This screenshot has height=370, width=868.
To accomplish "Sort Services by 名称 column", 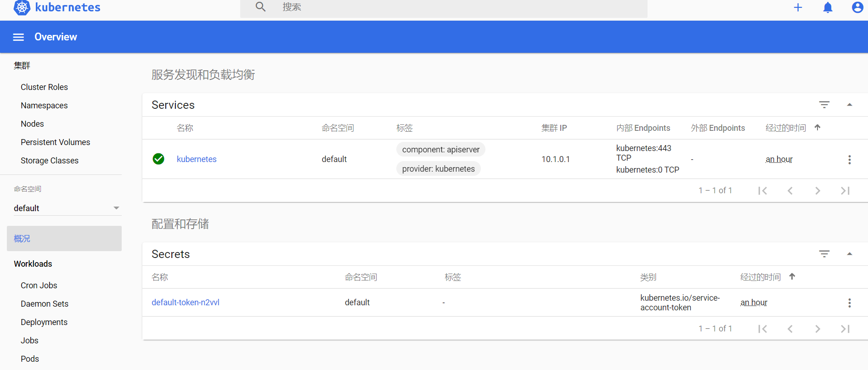I will coord(185,128).
